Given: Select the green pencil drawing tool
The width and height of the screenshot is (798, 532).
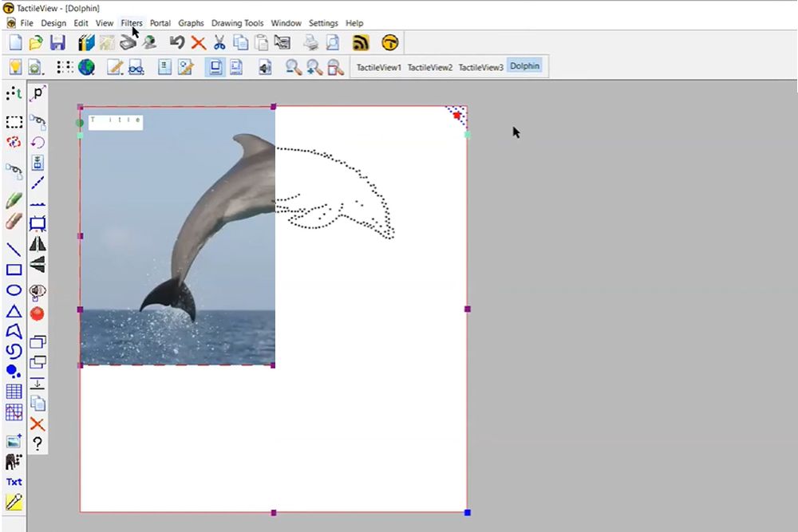Looking at the screenshot, I should (14, 200).
